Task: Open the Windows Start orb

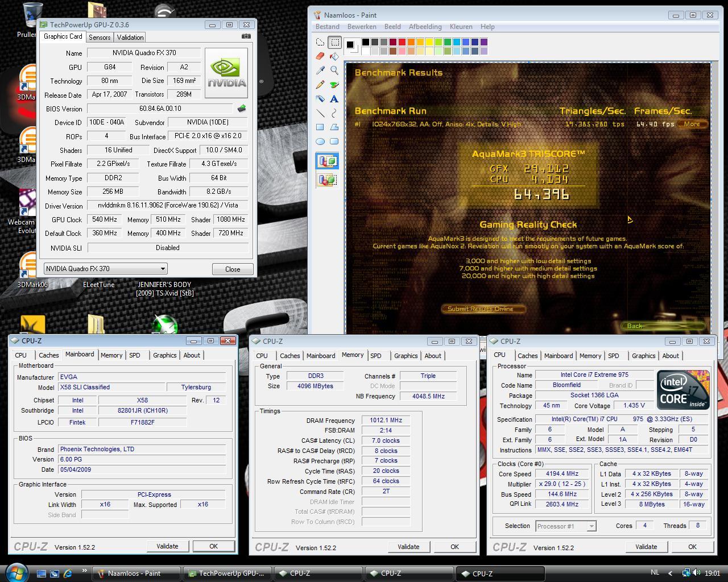Action: coord(16,572)
